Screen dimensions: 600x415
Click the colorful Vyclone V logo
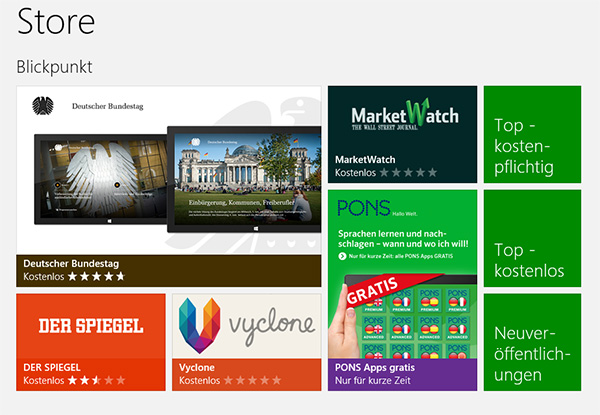(x=199, y=325)
